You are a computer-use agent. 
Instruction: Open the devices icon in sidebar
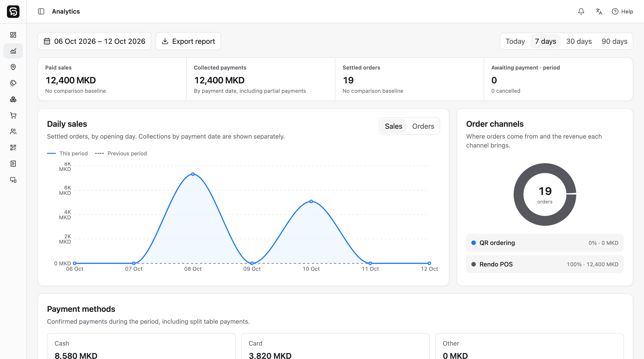[13, 180]
